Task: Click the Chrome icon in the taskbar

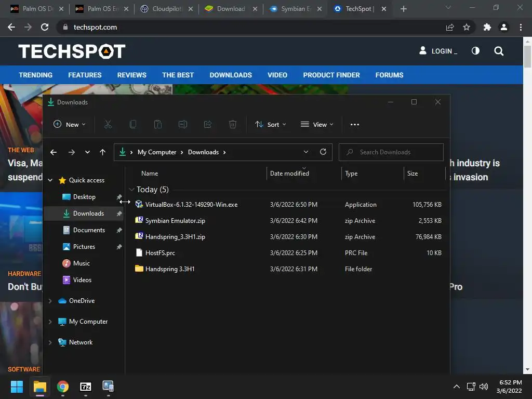Action: point(63,387)
